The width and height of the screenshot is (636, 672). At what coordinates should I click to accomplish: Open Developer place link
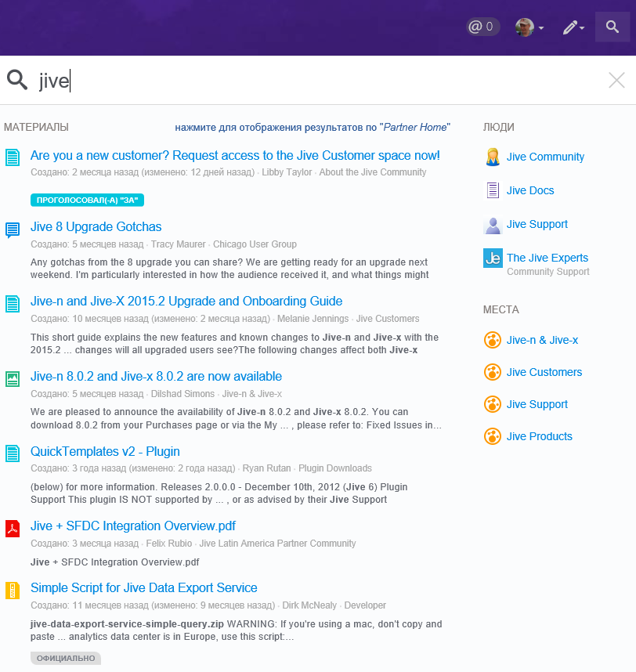[365, 605]
